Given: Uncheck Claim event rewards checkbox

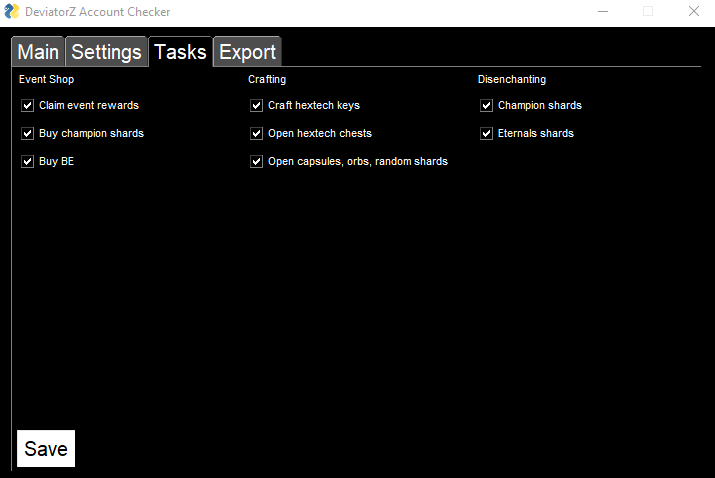Looking at the screenshot, I should point(27,105).
